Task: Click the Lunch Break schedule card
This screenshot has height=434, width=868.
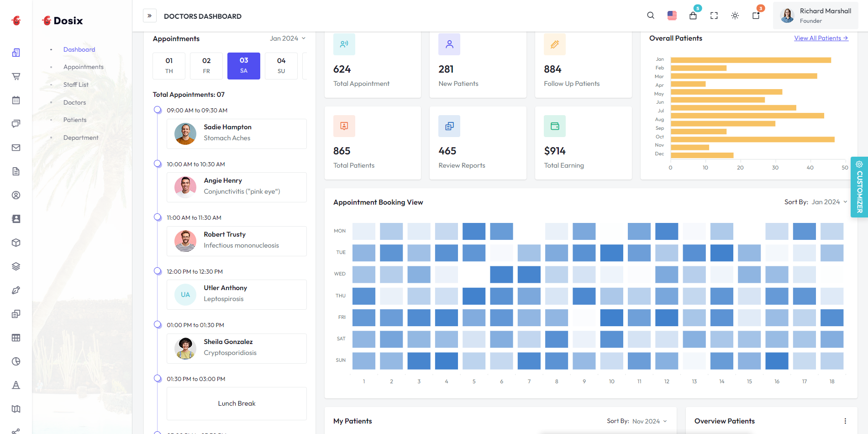Action: click(237, 403)
